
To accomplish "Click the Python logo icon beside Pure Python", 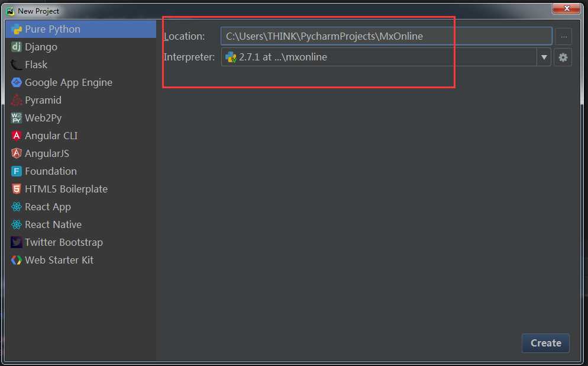I will (17, 29).
